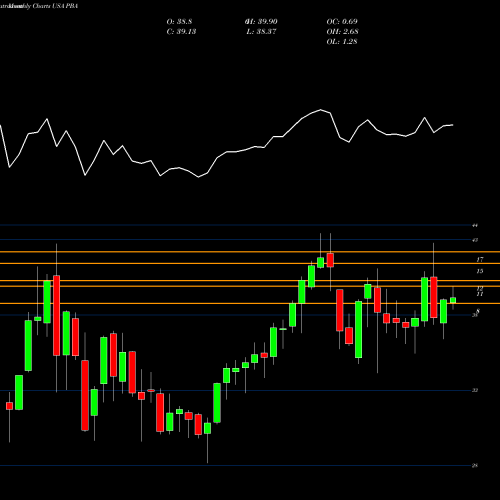Click the 'OH: 2.68' reading
Screen dimensions: 500x500
coord(342,32)
